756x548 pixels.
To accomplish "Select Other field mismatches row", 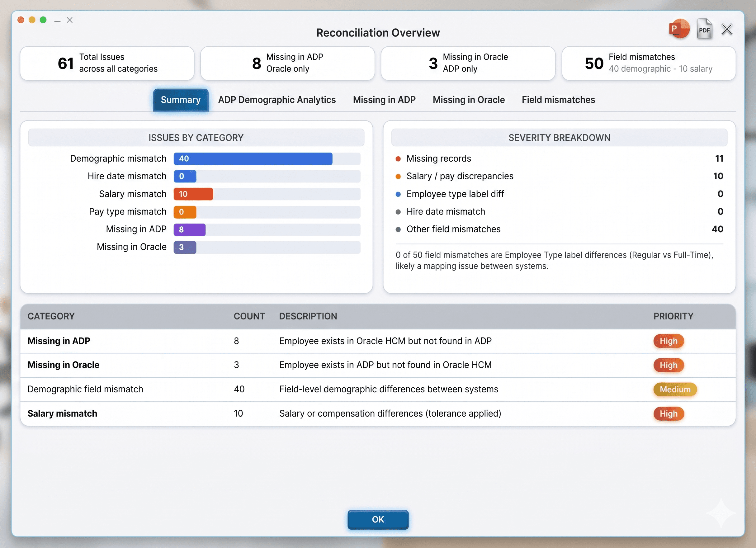I will pos(559,229).
